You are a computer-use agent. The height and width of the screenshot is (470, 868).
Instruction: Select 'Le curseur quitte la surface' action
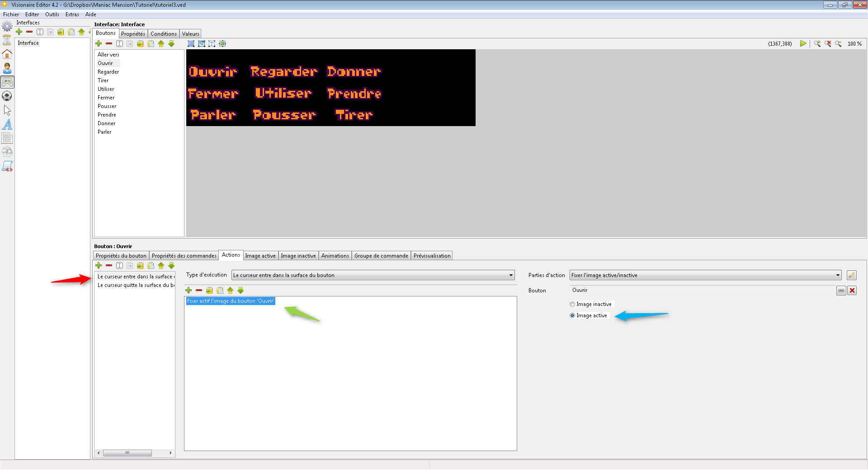[x=136, y=285]
